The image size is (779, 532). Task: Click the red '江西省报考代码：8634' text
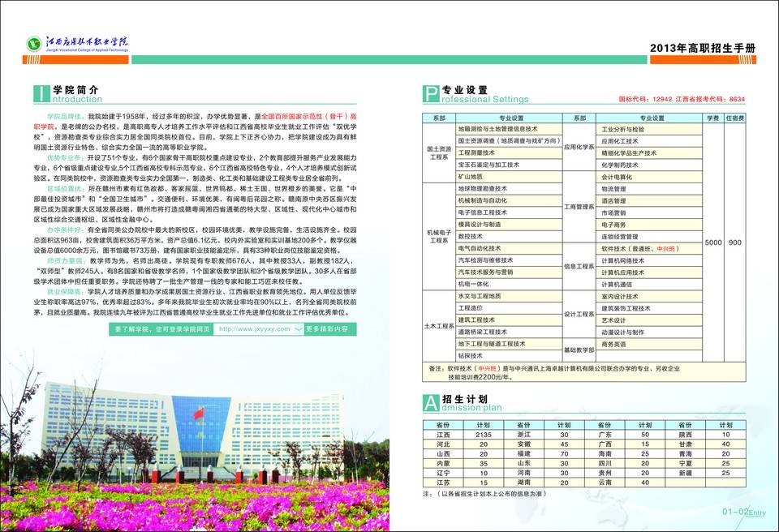[x=710, y=99]
